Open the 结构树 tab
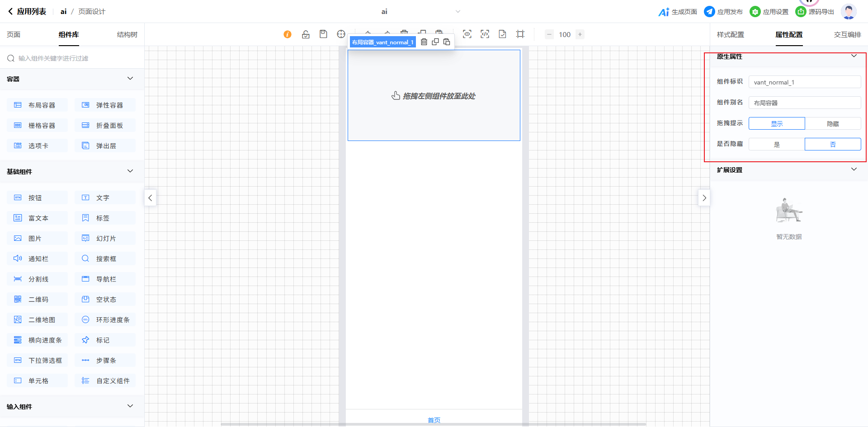 (127, 35)
